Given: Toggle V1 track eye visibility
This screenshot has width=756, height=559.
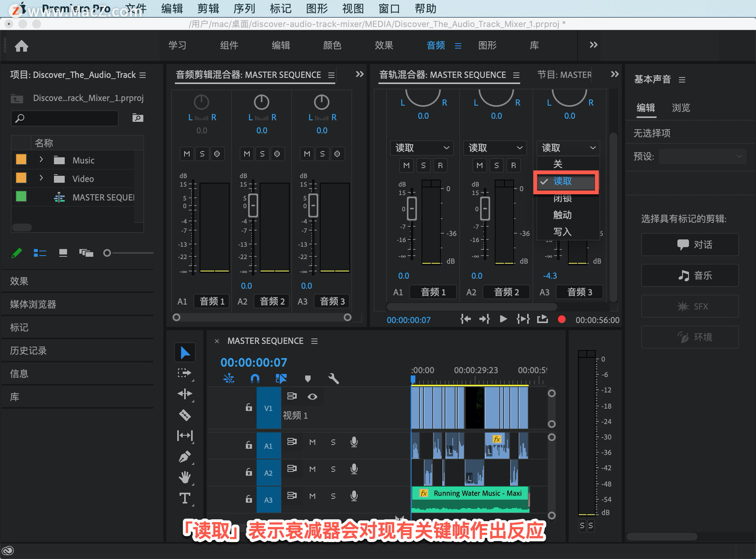Looking at the screenshot, I should [x=312, y=397].
